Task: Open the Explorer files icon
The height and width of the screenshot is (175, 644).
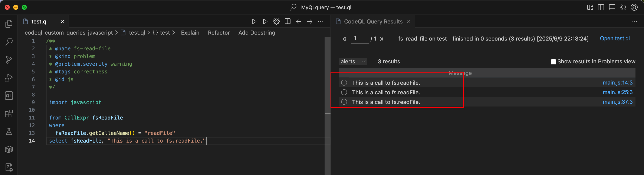Action: (9, 24)
